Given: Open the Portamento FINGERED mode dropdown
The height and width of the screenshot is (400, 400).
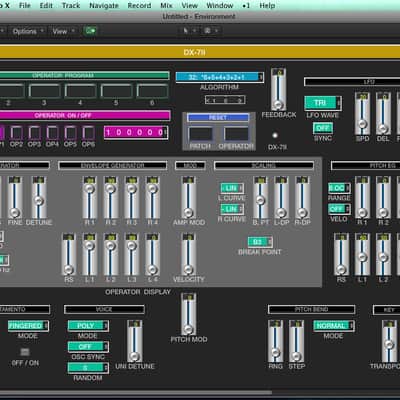Looking at the screenshot, I should pos(28,326).
